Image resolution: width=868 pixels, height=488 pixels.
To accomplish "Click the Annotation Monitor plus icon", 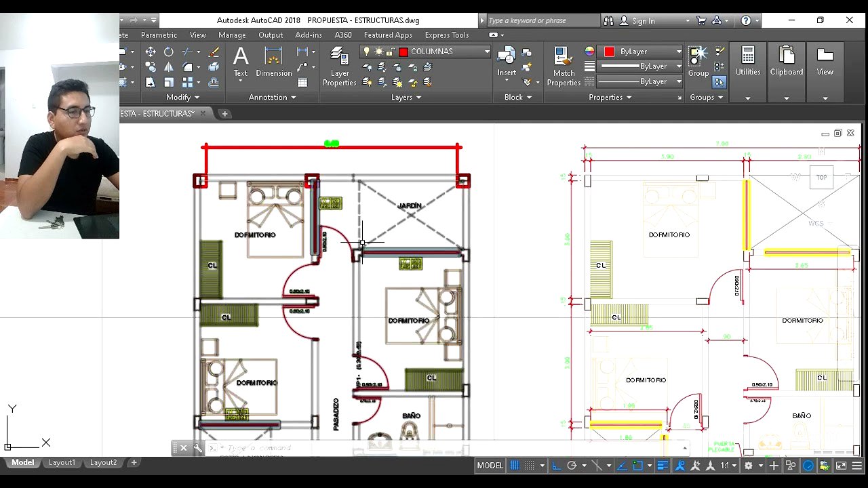I will coord(774,466).
